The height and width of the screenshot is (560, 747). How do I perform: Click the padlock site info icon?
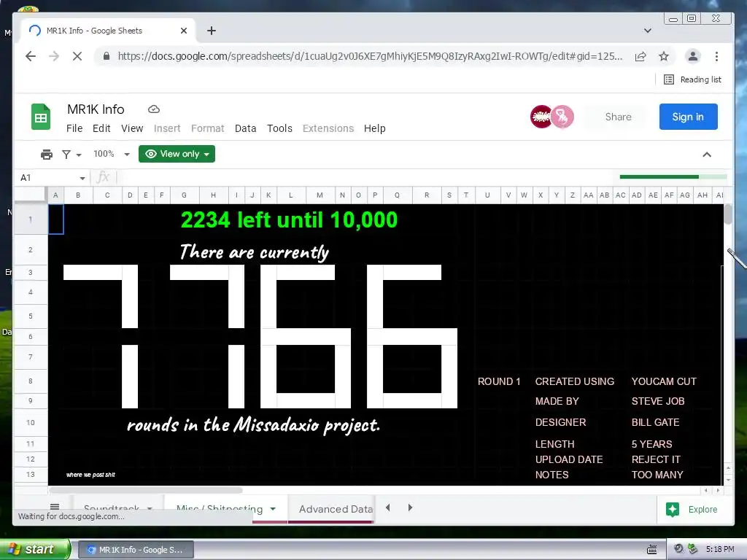(107, 56)
